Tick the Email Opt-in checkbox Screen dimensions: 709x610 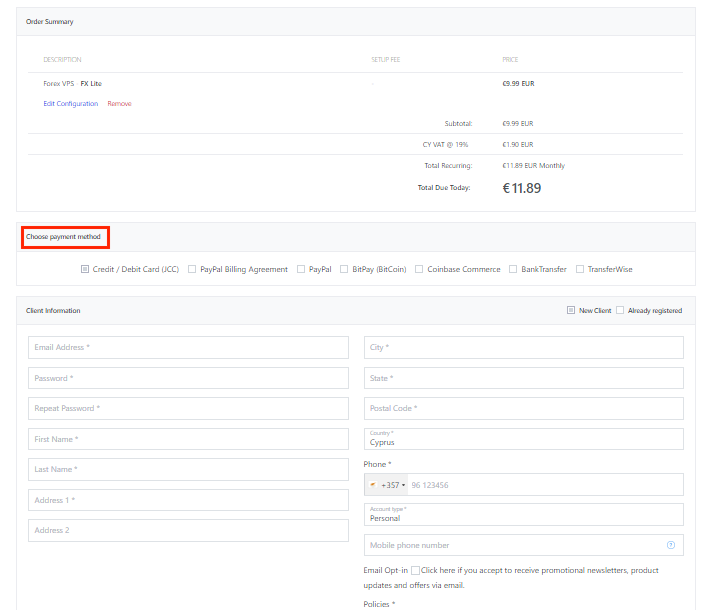[415, 570]
